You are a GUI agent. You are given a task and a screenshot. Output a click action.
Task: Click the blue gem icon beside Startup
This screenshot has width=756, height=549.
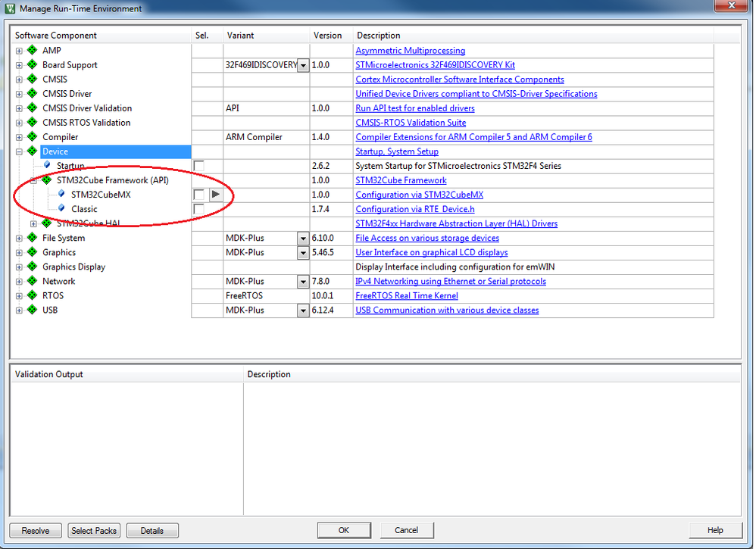pyautogui.click(x=47, y=165)
